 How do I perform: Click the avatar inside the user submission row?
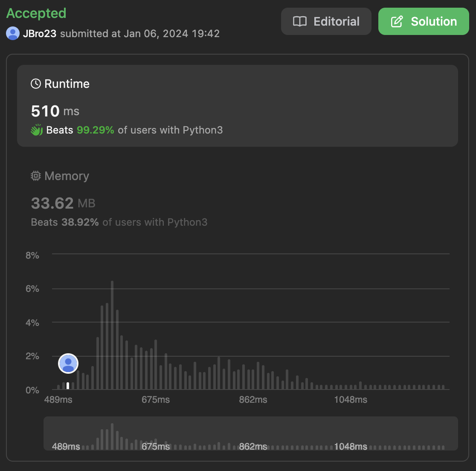(12, 33)
